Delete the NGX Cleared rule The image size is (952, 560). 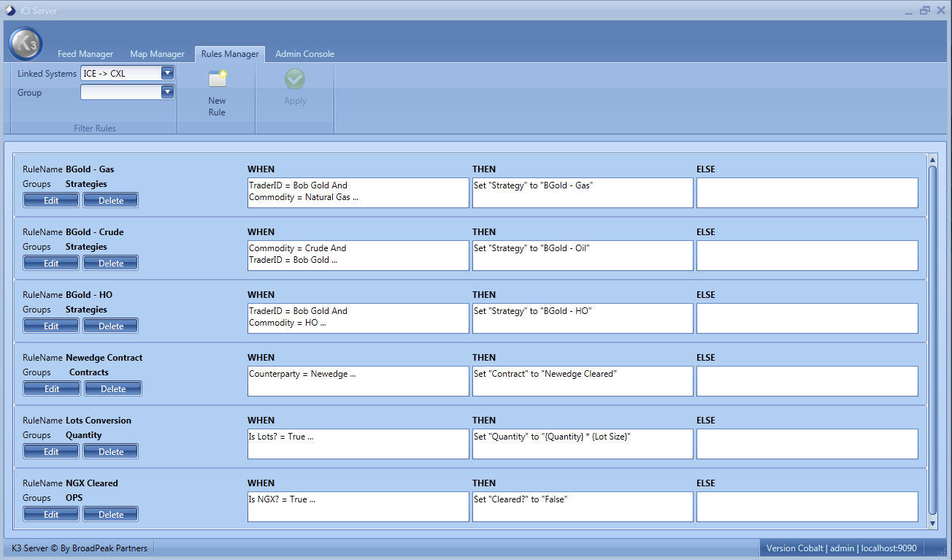[x=111, y=515]
